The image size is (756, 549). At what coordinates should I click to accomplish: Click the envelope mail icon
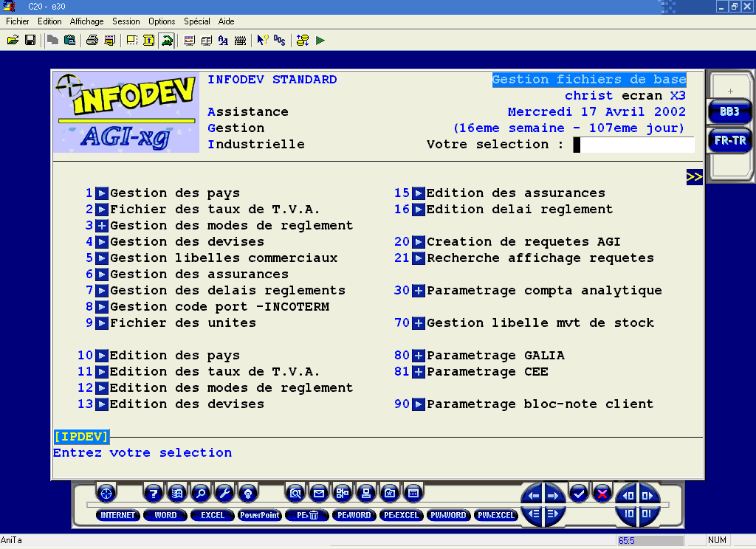[319, 493]
